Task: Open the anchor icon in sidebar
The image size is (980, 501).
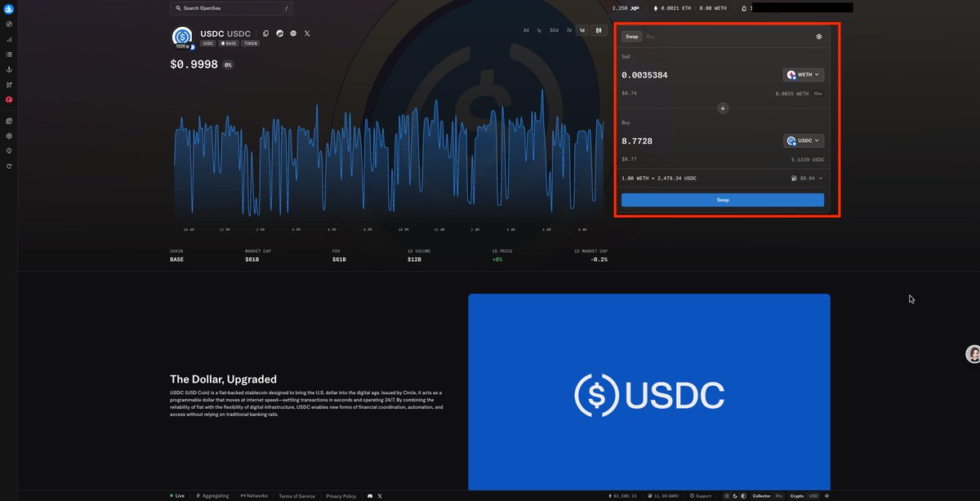Action: coord(9,70)
